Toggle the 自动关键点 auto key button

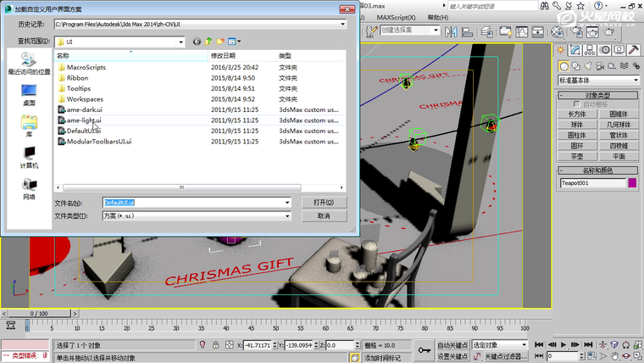pyautogui.click(x=453, y=345)
